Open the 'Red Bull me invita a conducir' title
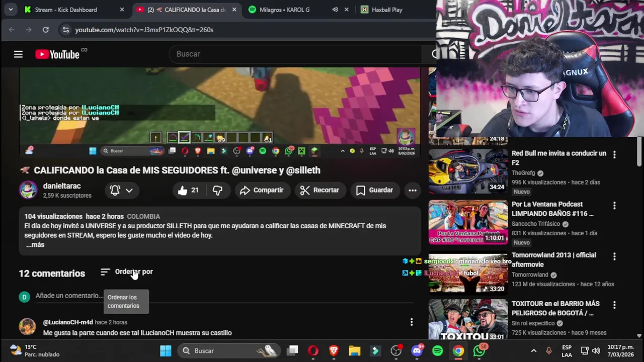Image resolution: width=644 pixels, height=362 pixels. (x=559, y=158)
